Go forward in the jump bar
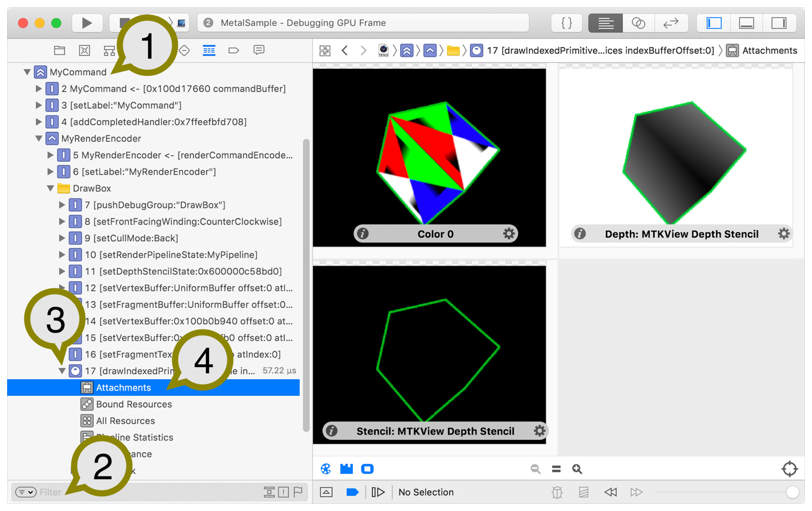The image size is (812, 511). coord(363,51)
